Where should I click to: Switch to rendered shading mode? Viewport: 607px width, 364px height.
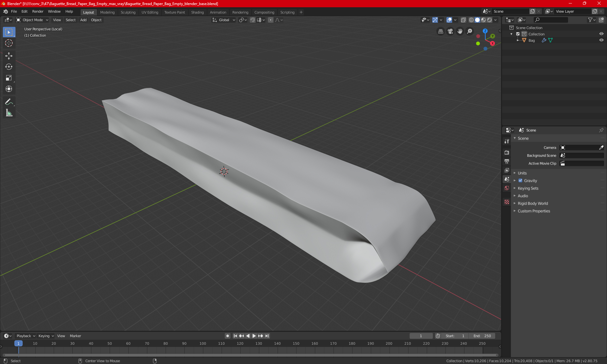tap(489, 20)
